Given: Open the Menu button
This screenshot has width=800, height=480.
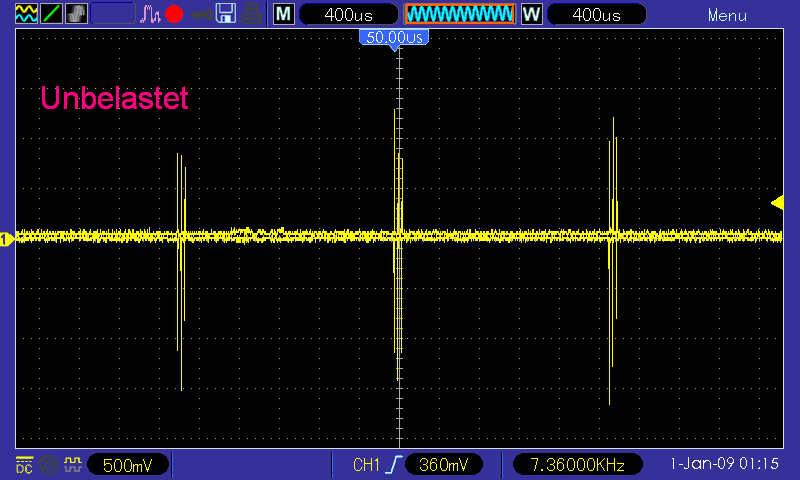Looking at the screenshot, I should click(727, 15).
